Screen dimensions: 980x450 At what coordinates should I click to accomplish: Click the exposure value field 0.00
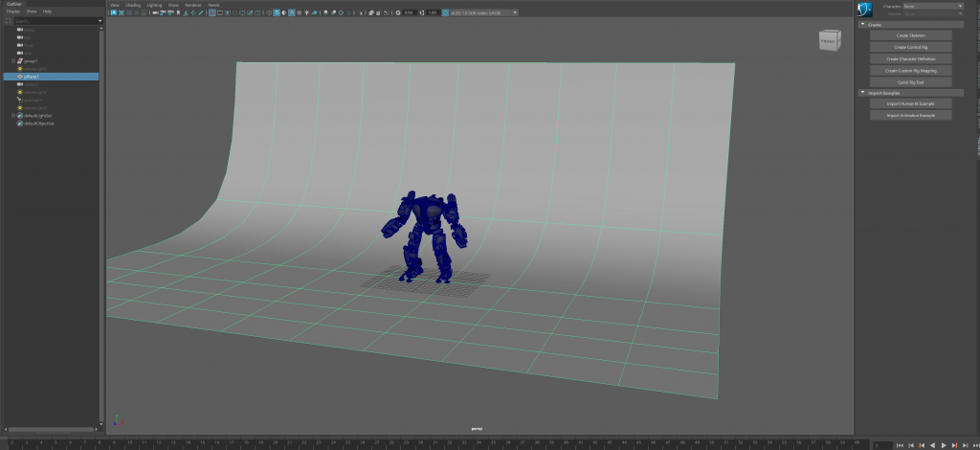click(410, 12)
